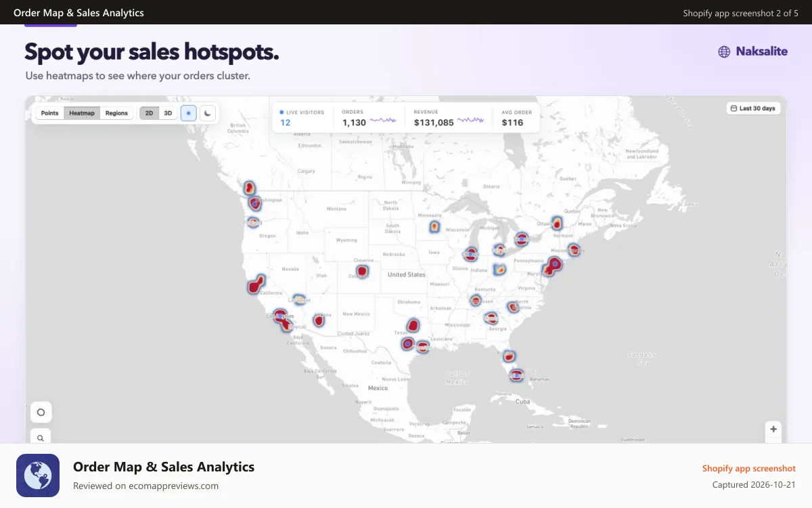Click Shopify app screenshot 2 of 5 text
812x508 pixels.
(740, 13)
